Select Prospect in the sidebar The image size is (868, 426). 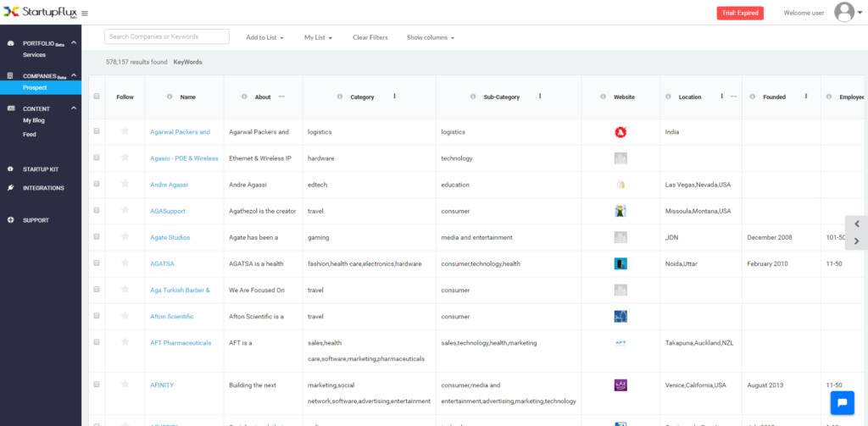click(41, 87)
